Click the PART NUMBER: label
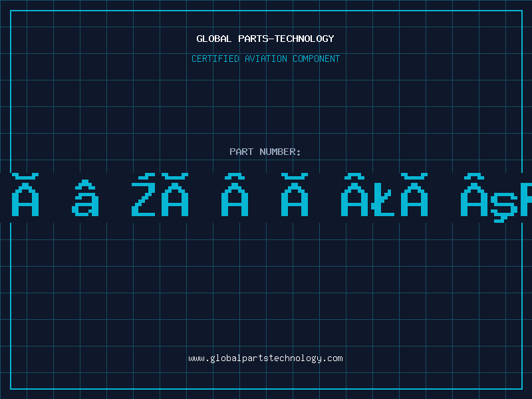 [265, 152]
